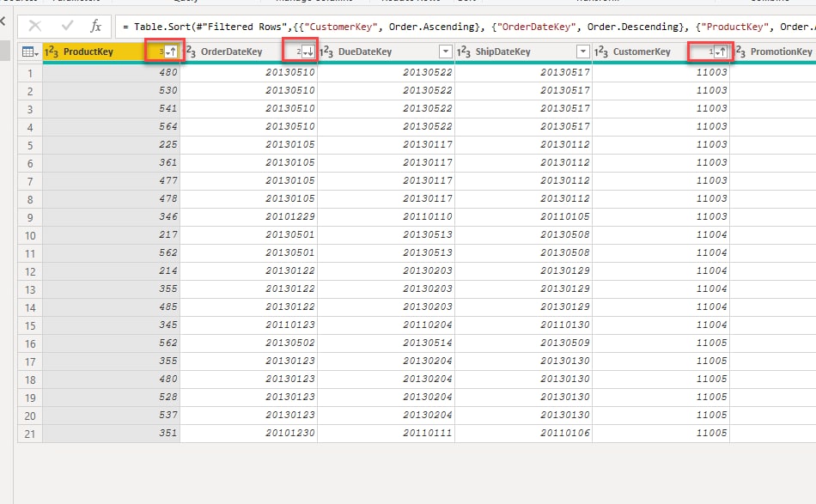Click OrderDateKey cell 20110123 in row 15
Viewport: 816px width, 504px height.
coord(249,325)
